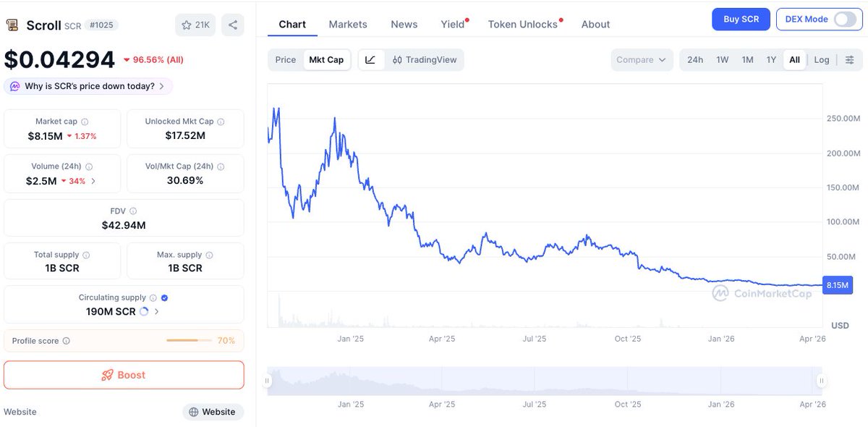This screenshot has width=868, height=427.
Task: Select the 1Y time range
Action: coord(771,60)
